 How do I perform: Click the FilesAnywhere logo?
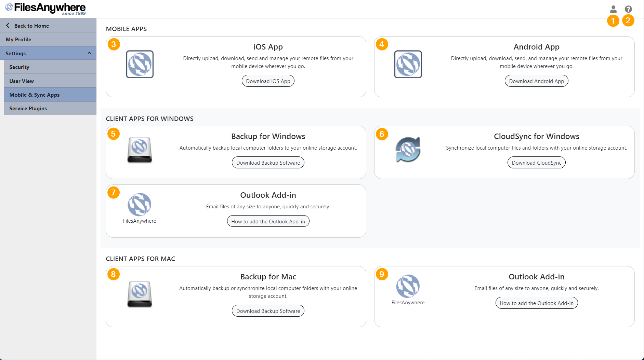coord(45,9)
